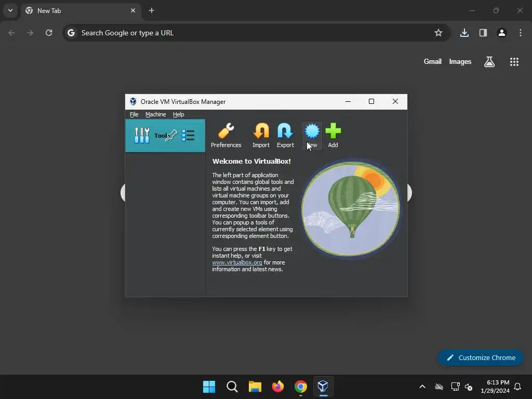This screenshot has width=532, height=399.
Task: Open Chrome three-dot menu
Action: click(x=521, y=33)
